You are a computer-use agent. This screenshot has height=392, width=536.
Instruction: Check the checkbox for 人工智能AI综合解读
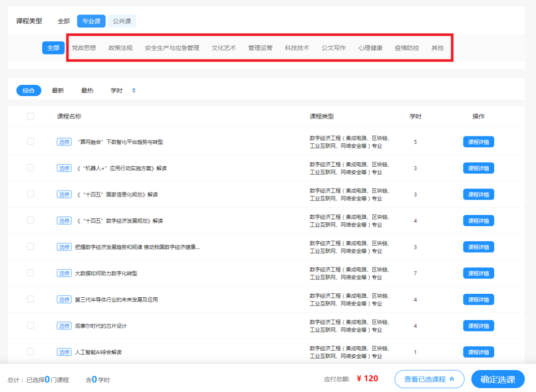pos(30,352)
